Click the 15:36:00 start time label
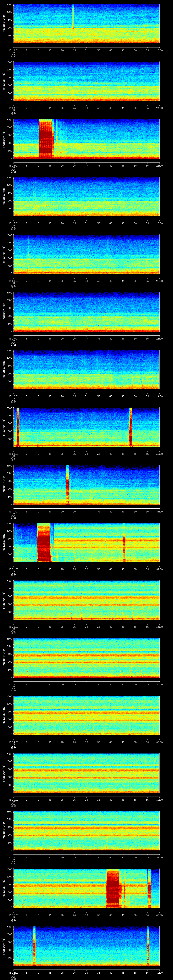 [13, 857]
